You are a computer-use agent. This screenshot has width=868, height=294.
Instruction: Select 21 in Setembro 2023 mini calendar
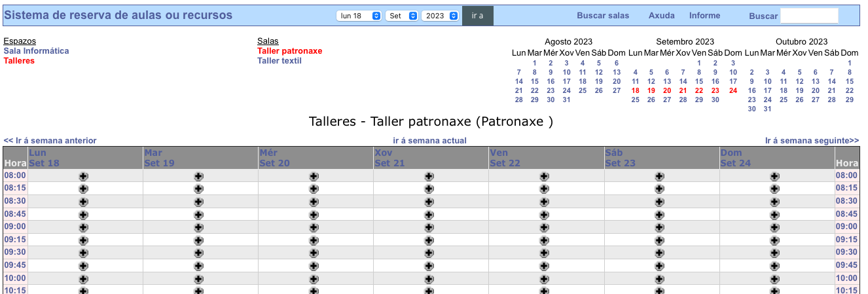pyautogui.click(x=683, y=91)
